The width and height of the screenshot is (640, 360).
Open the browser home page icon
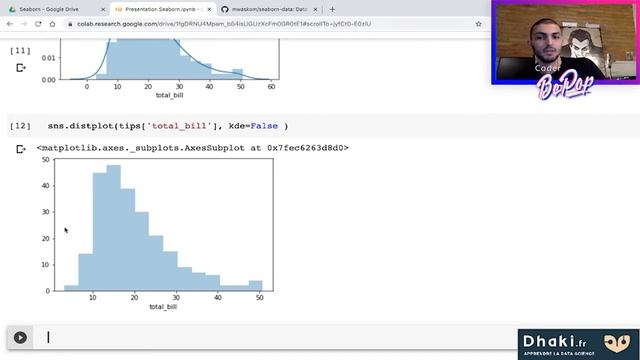point(52,24)
